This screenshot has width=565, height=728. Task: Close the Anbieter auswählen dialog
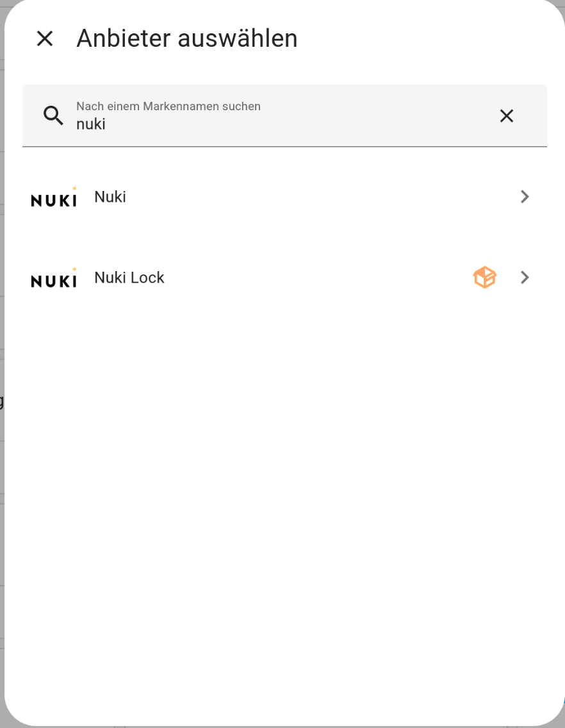(45, 38)
